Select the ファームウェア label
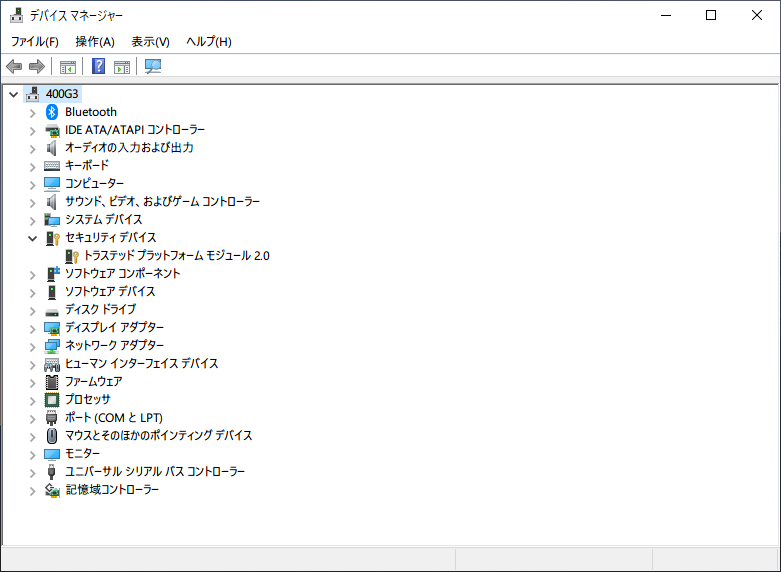This screenshot has width=781, height=572. 94,381
